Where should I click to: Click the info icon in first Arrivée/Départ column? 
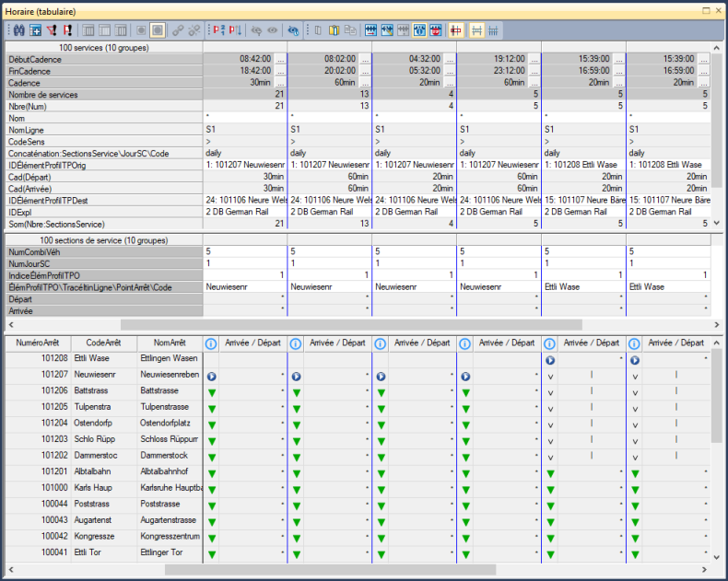pos(210,343)
